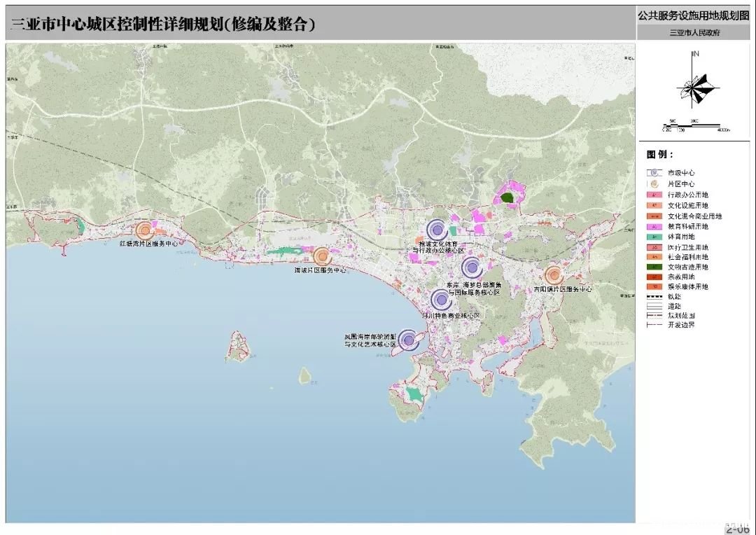Click the 轨道 legend label
The height and width of the screenshot is (535, 756).
coord(675,297)
